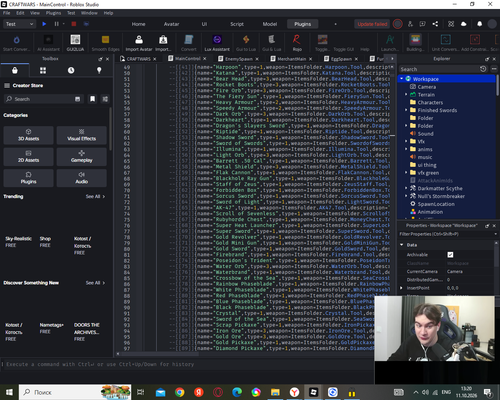The width and height of the screenshot is (500, 400).
Task: Select Camera in the Explorer
Action: 426,87
